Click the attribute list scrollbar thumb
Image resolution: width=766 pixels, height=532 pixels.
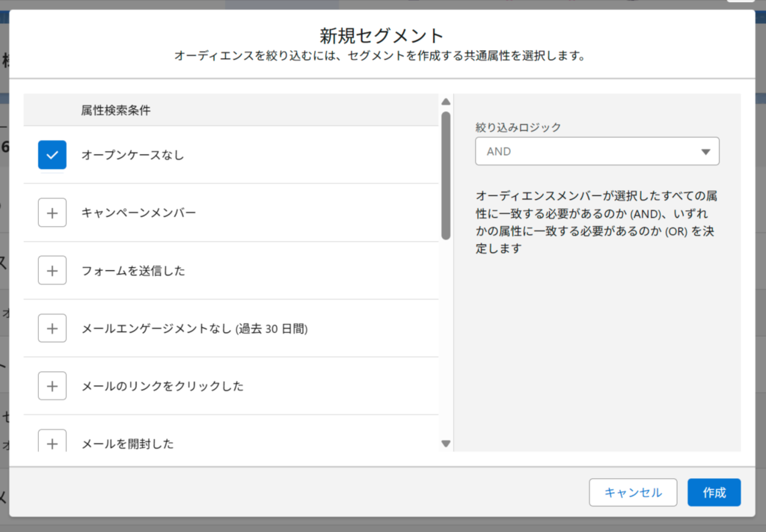[x=446, y=176]
